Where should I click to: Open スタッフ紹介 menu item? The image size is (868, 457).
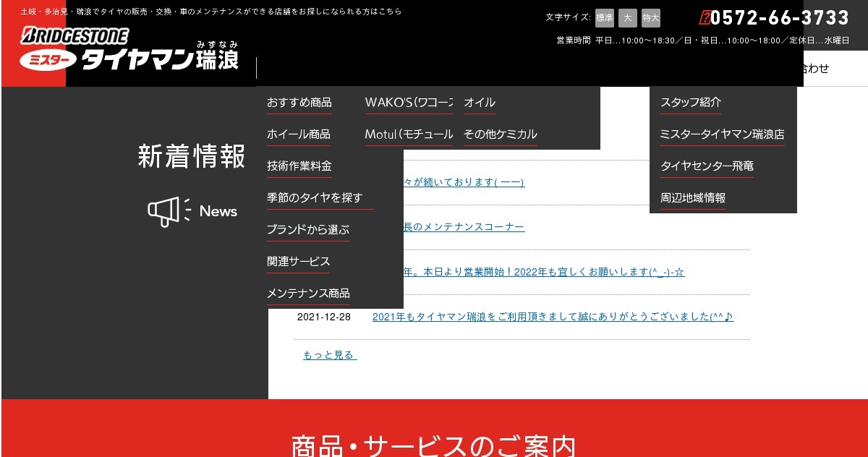pos(691,103)
